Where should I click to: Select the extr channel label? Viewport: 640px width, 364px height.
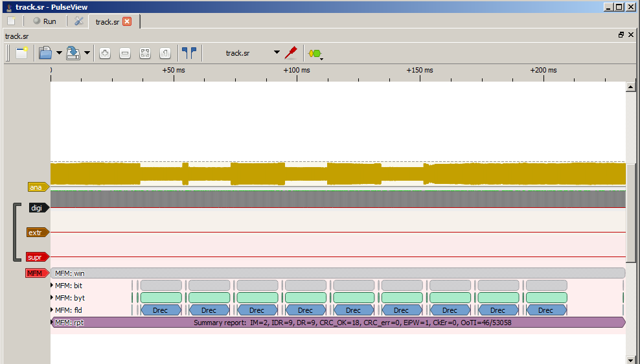coord(38,232)
